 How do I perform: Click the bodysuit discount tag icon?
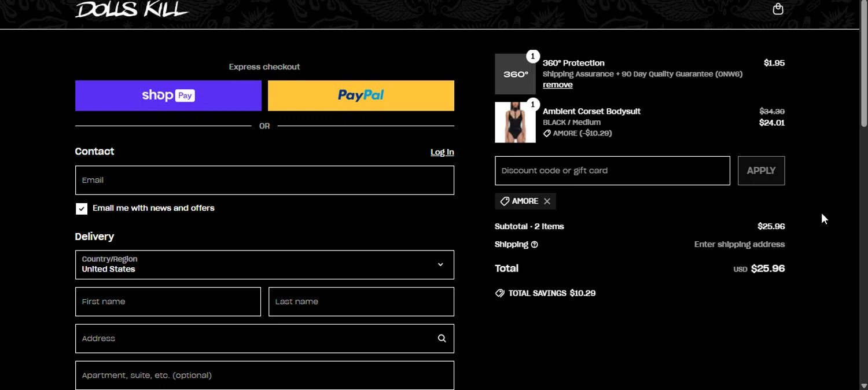(x=547, y=134)
